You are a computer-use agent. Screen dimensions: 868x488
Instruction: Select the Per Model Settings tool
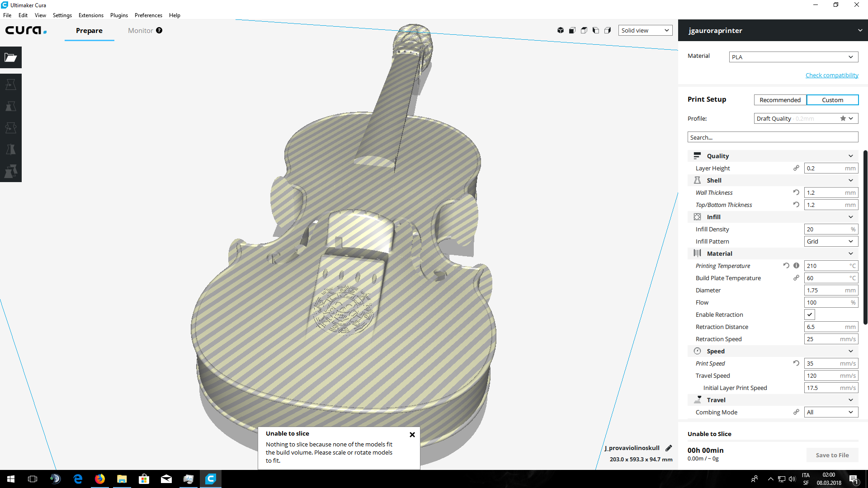coord(11,171)
